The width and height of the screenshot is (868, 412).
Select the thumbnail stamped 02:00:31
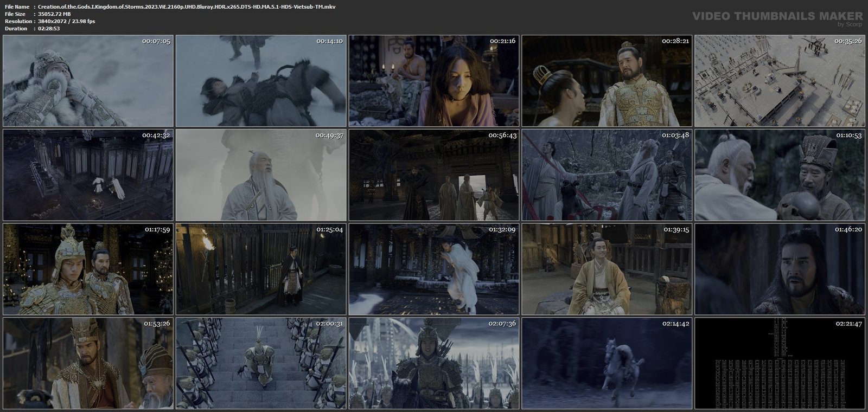(x=261, y=363)
